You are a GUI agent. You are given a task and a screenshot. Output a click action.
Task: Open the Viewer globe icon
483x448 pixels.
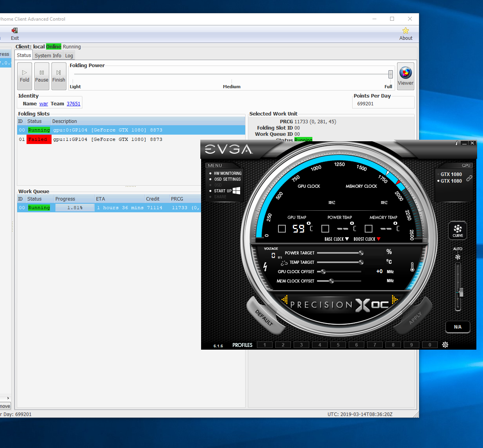coord(406,73)
